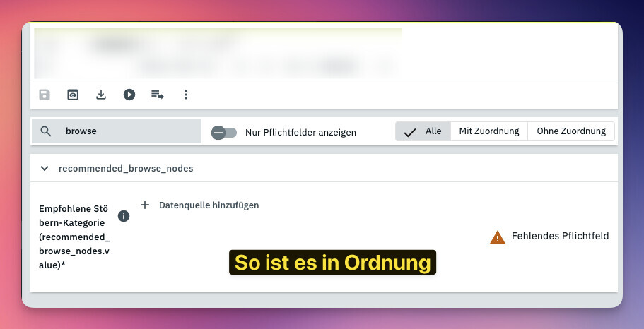Click the save disk icon
Image resolution: width=644 pixels, height=329 pixels.
click(45, 95)
